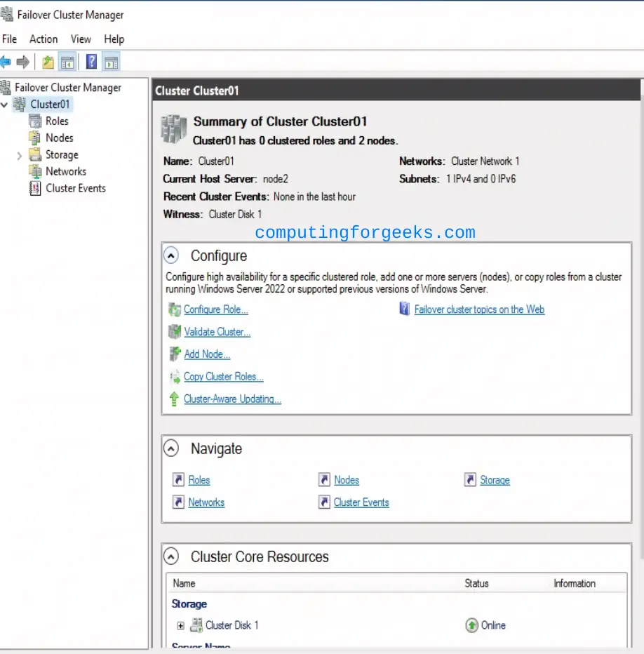The width and height of the screenshot is (644, 654).
Task: Click the Roles icon in the tree
Action: 35,121
